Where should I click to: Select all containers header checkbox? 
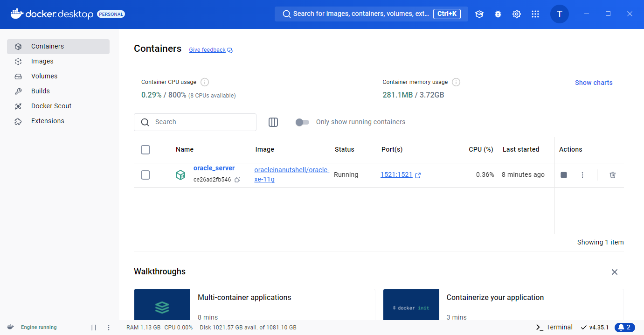click(x=145, y=150)
